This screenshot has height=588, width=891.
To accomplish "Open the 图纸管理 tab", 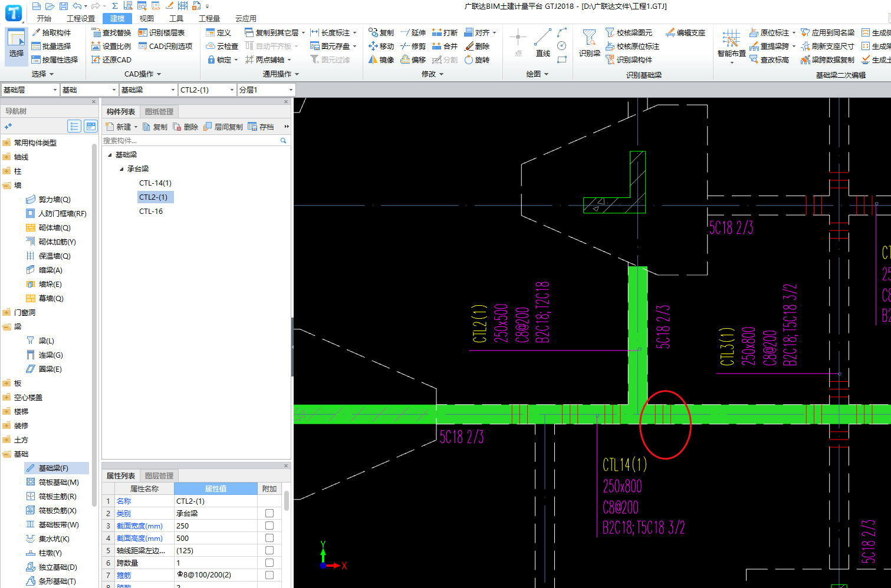I will pyautogui.click(x=159, y=111).
